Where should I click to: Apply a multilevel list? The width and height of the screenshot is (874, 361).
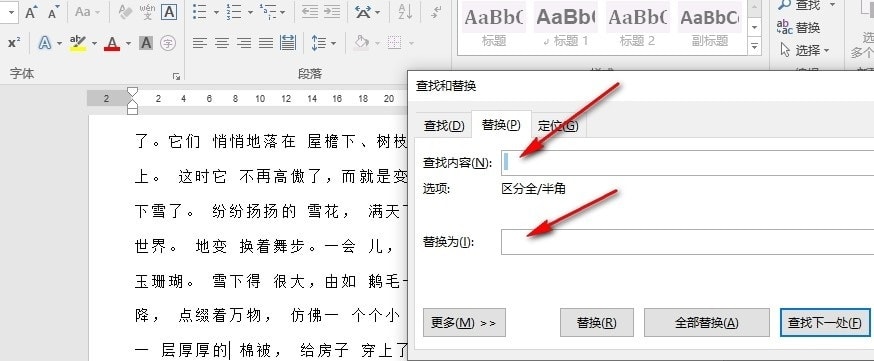268,12
